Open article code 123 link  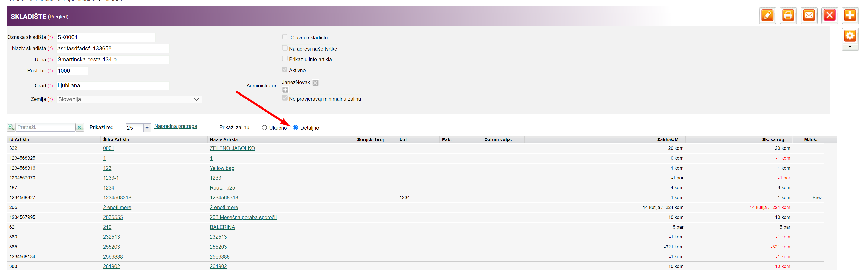click(107, 168)
